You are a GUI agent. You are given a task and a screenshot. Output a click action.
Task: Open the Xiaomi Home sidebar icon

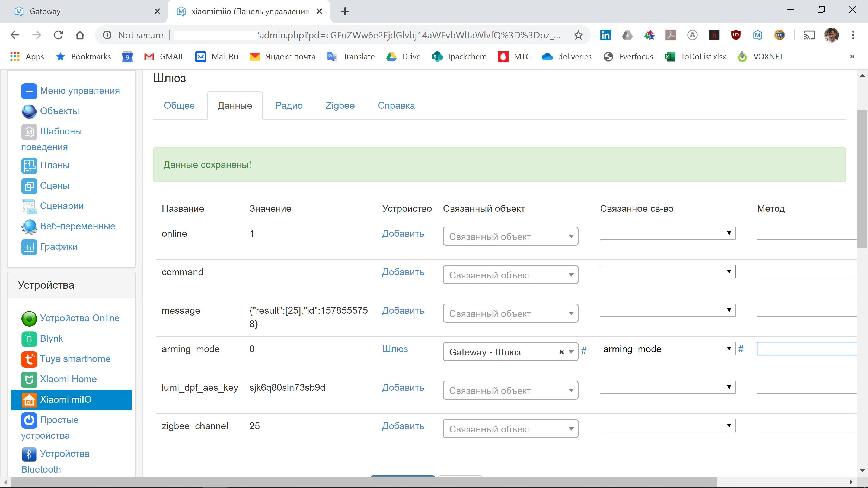pos(29,380)
